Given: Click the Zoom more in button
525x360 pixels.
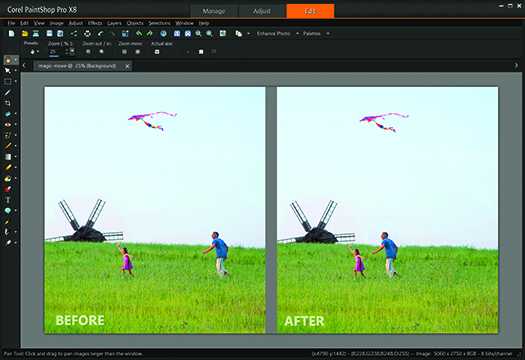Looking at the screenshot, I should 137,52.
